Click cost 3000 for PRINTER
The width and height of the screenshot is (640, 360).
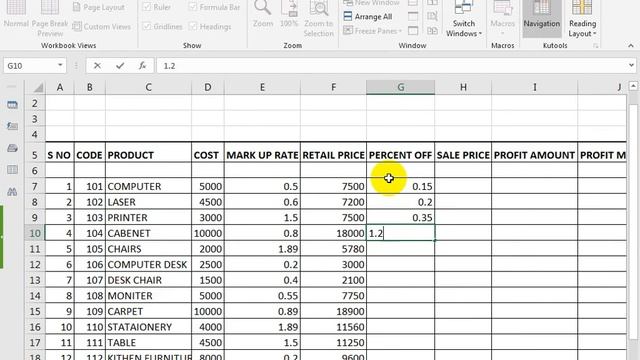click(x=208, y=218)
